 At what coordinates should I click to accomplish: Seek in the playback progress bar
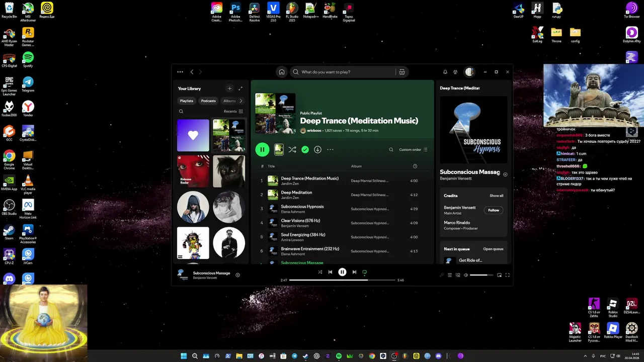click(x=342, y=280)
